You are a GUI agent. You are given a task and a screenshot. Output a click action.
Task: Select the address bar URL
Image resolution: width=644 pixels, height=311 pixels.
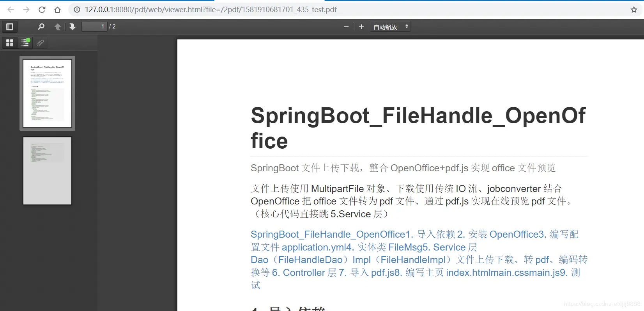(211, 9)
